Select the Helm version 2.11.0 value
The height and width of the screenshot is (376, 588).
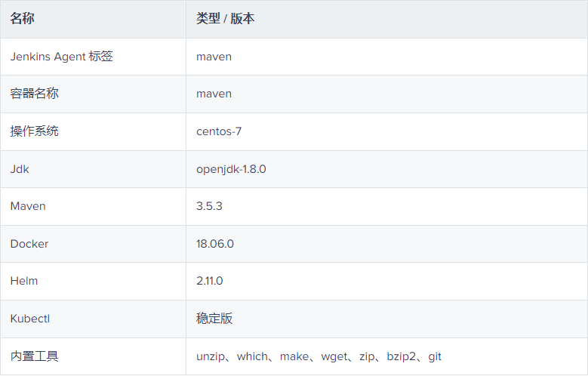(209, 281)
